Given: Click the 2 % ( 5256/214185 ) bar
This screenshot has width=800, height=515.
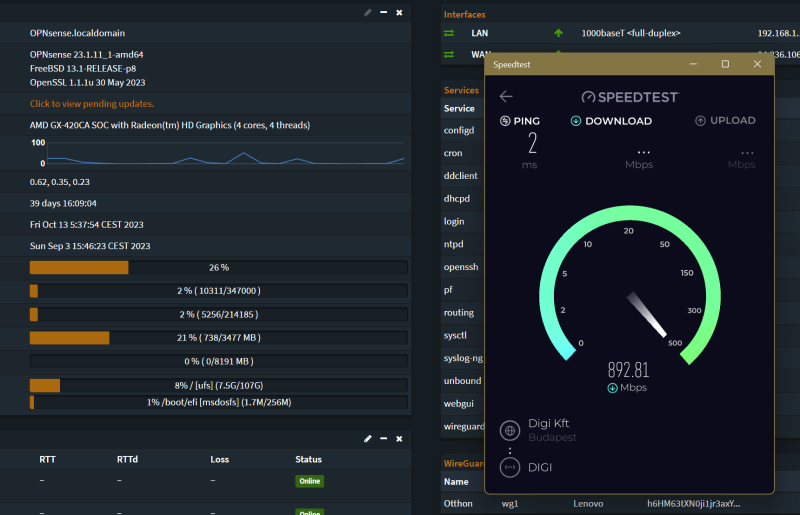Looking at the screenshot, I should pyautogui.click(x=218, y=314).
